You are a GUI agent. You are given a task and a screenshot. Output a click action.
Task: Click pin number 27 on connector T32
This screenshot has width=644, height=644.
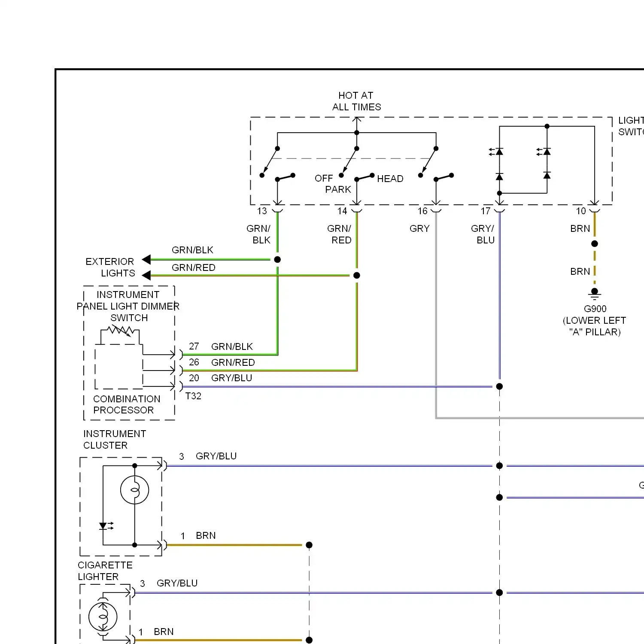194,346
